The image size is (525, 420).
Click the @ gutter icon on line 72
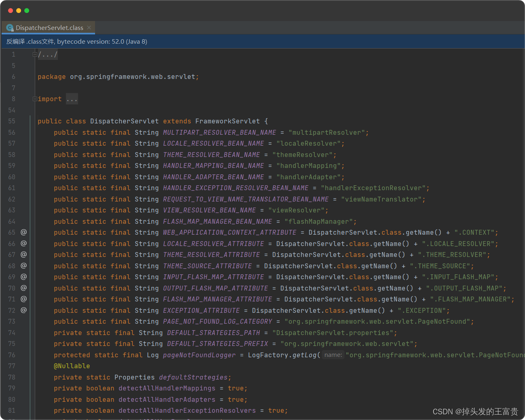[24, 310]
